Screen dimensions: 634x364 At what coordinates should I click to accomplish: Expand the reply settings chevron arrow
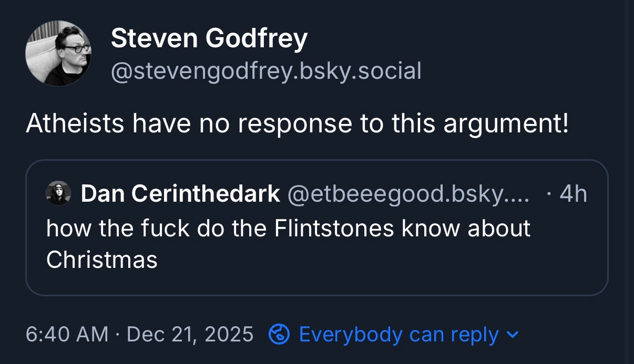tap(514, 335)
